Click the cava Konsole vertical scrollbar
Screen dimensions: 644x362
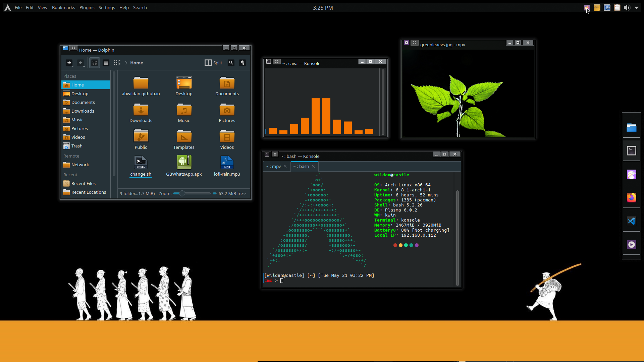click(x=383, y=102)
